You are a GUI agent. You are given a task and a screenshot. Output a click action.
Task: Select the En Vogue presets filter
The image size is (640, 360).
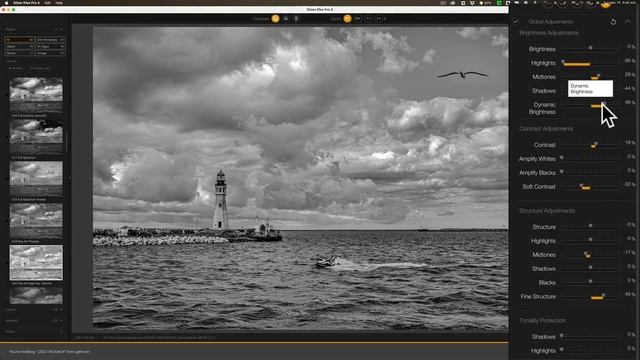pyautogui.click(x=50, y=47)
